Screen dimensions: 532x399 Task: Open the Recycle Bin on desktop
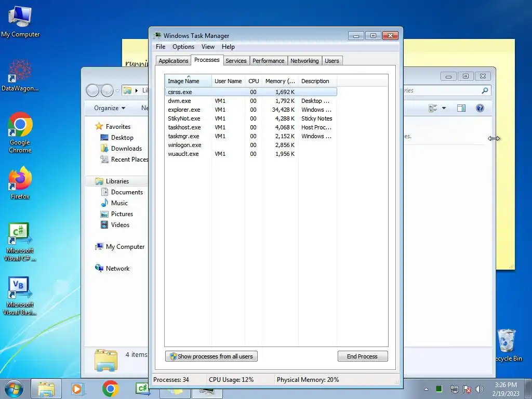pos(508,345)
